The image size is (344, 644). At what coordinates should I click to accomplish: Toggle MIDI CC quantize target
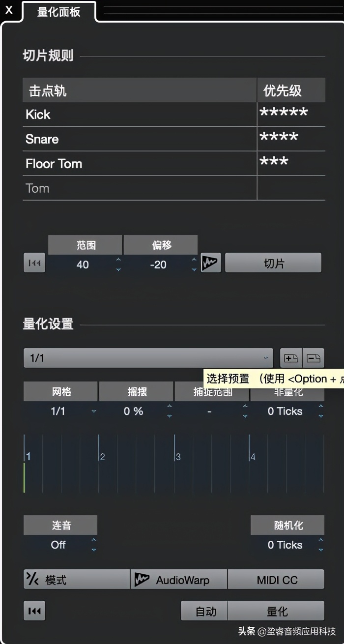pyautogui.click(x=276, y=579)
